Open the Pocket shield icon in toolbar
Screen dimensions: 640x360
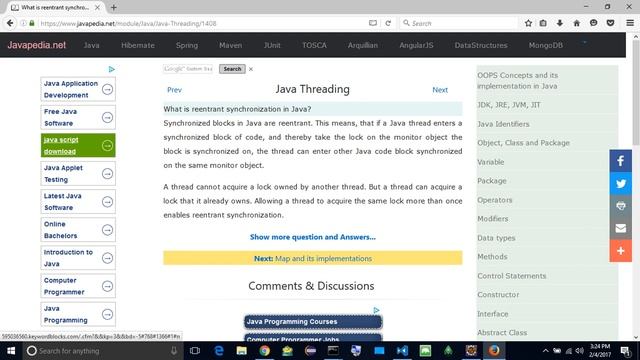610,23
